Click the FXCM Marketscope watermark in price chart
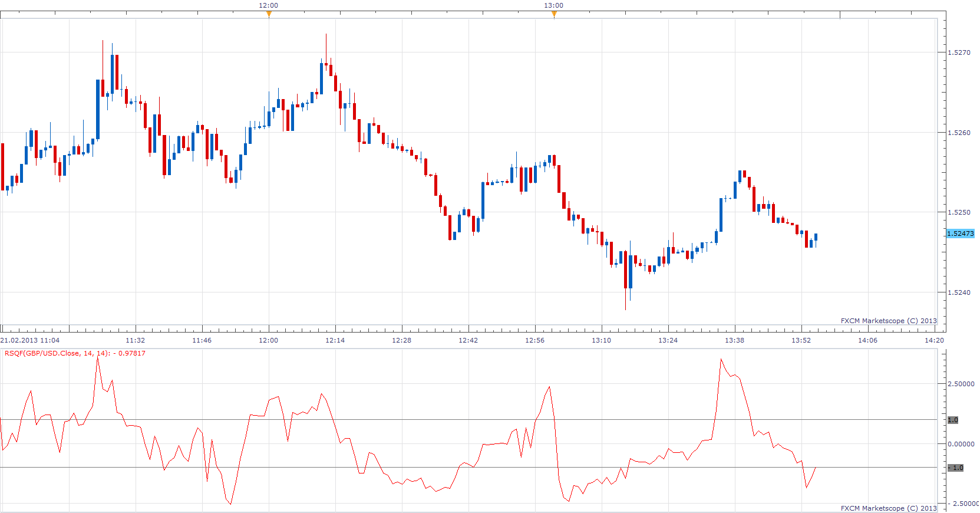Image resolution: width=980 pixels, height=513 pixels. [x=889, y=321]
